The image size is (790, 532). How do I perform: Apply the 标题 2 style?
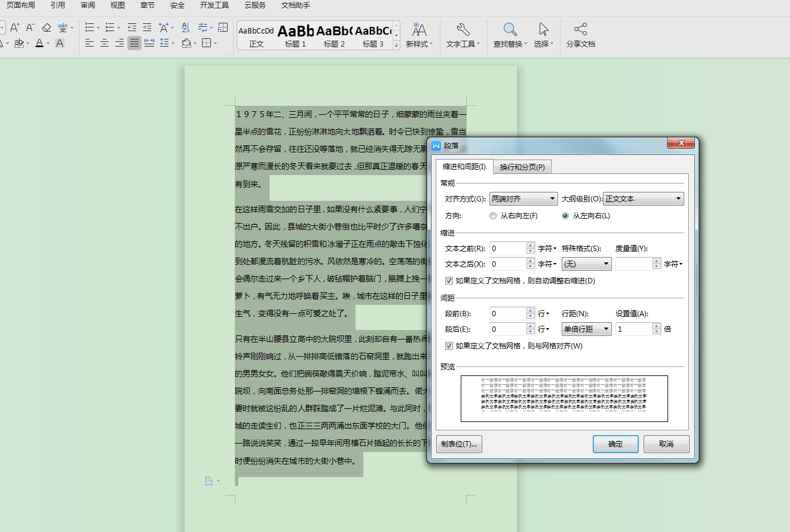334,36
